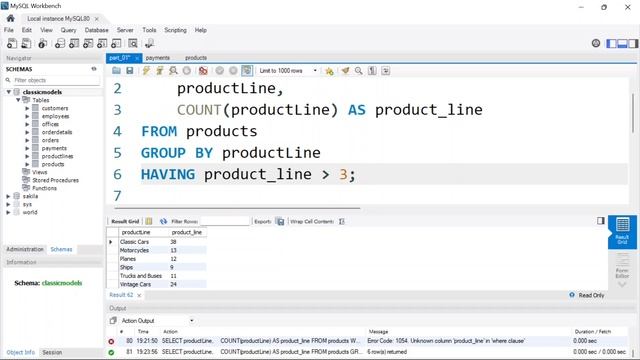Create a new schema toolbar icon

point(60,43)
